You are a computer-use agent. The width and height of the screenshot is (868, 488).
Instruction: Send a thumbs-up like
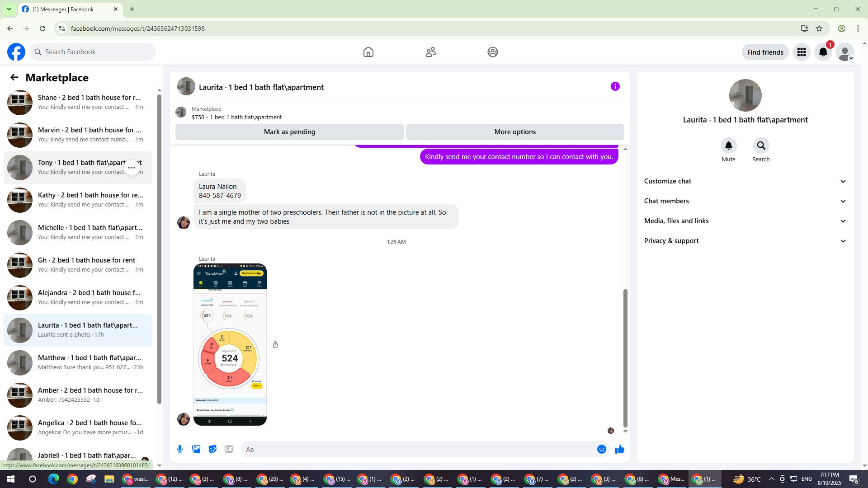click(x=619, y=449)
